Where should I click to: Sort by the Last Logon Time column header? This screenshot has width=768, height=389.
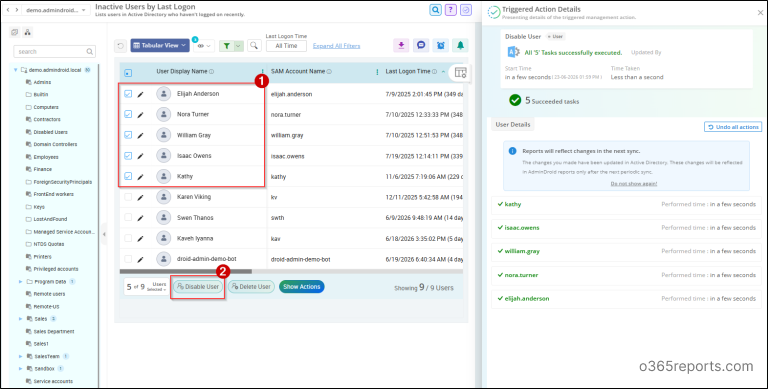click(x=408, y=72)
